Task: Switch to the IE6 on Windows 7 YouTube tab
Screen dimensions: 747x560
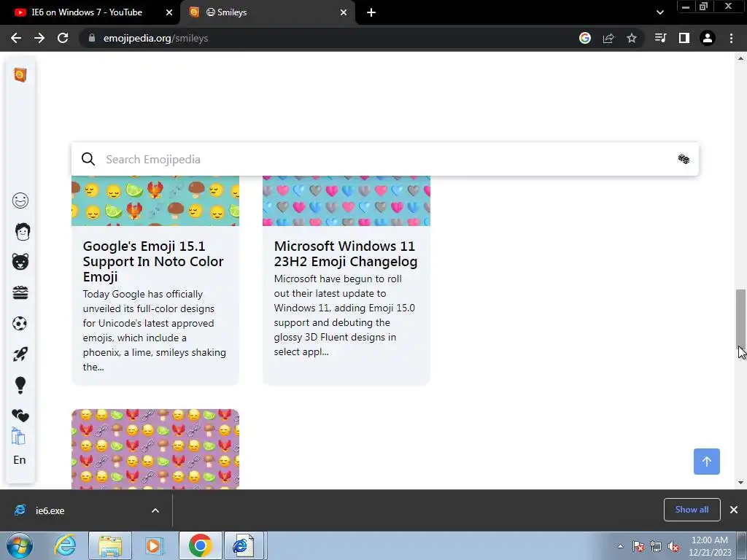Action: point(87,12)
